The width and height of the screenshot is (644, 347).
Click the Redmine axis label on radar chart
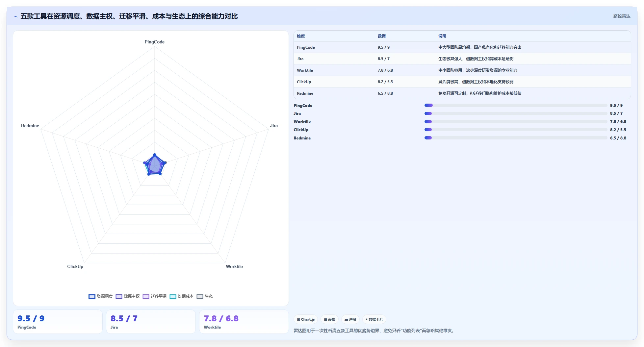click(30, 126)
